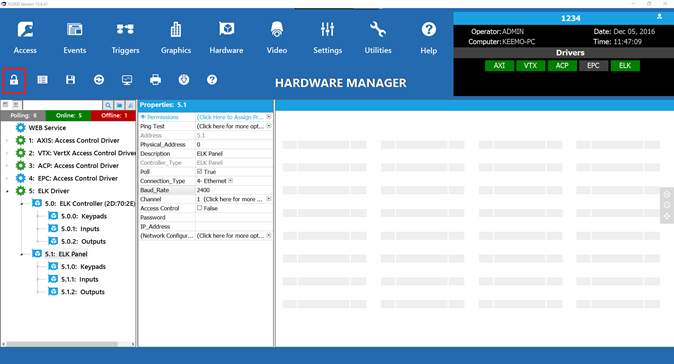Click the search magnifier icon above tree

(x=108, y=105)
